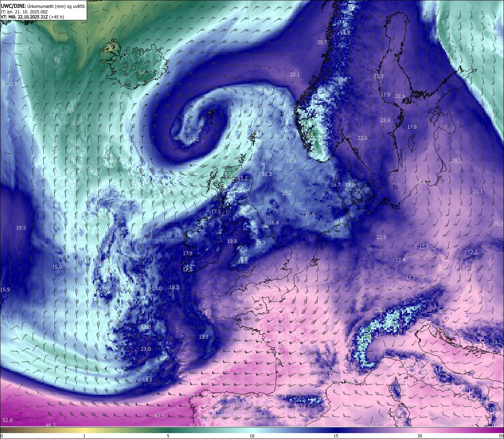Click the 3.7 value over Iceland
504x439 pixels.
click(x=142, y=72)
